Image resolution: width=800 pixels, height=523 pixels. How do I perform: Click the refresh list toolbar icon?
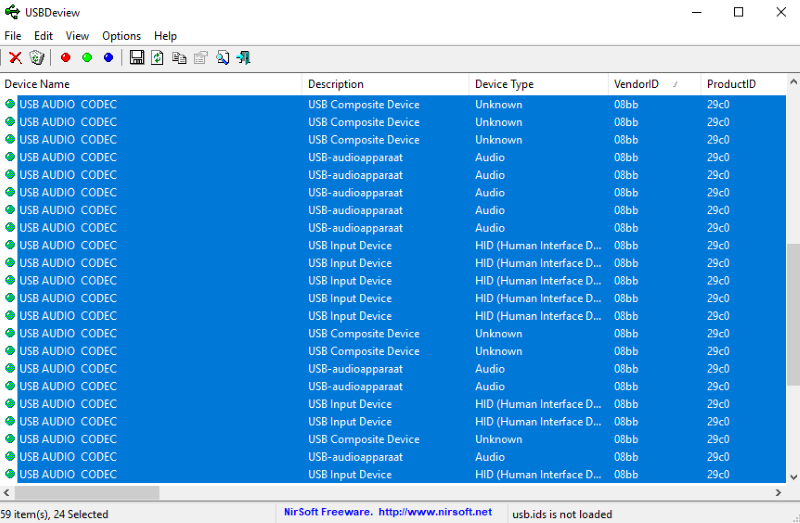(157, 58)
